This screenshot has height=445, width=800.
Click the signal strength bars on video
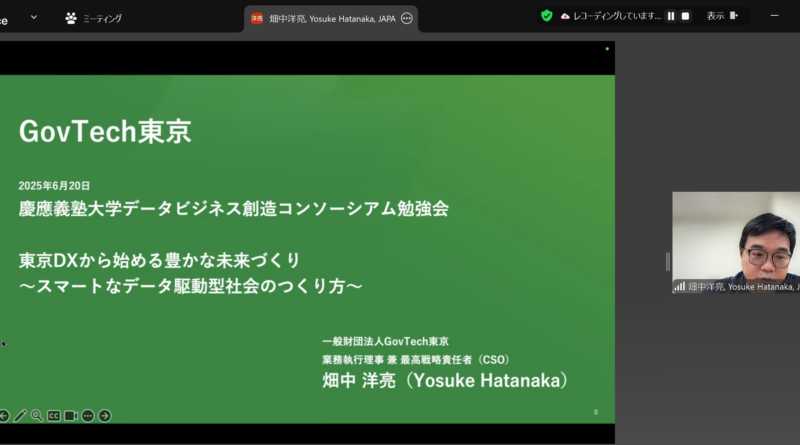[679, 287]
